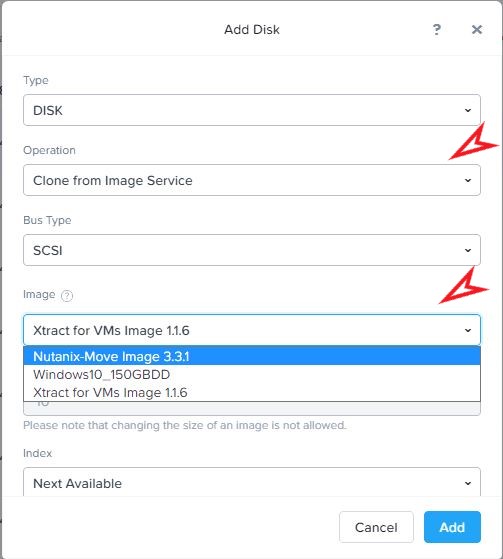Image resolution: width=503 pixels, height=559 pixels.
Task: Click the chevron arrow in Index field
Action: click(x=468, y=483)
